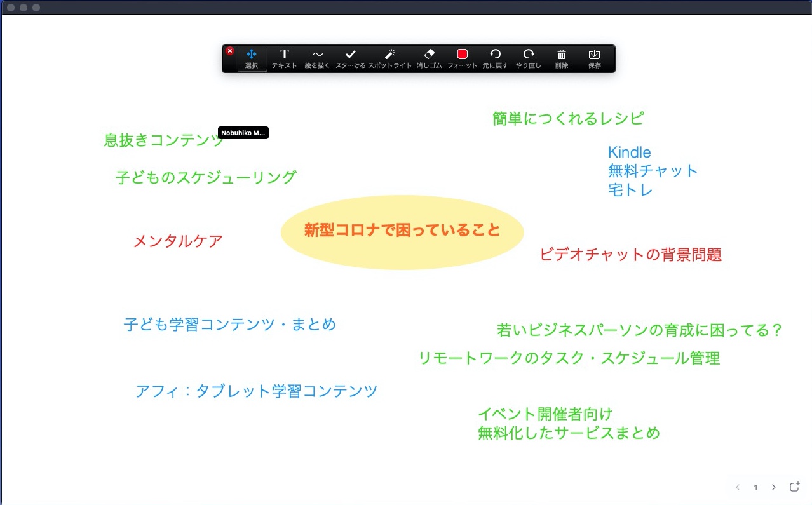The image size is (812, 505).
Task: Open the スタンプ stamp checkmark tool
Action: coord(350,58)
